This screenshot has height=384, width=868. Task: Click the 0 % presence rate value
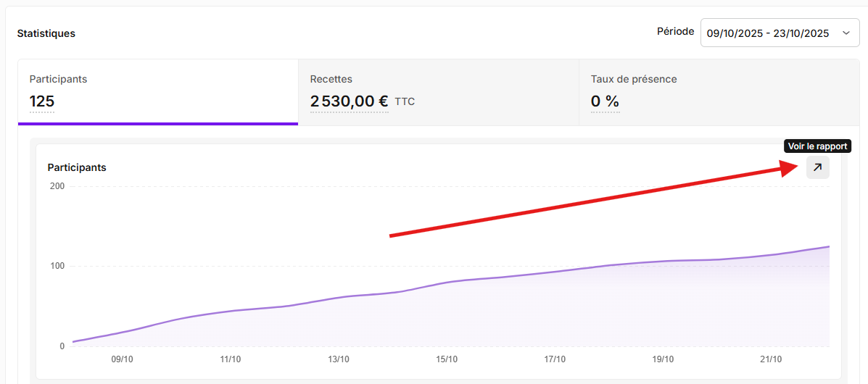coord(605,102)
